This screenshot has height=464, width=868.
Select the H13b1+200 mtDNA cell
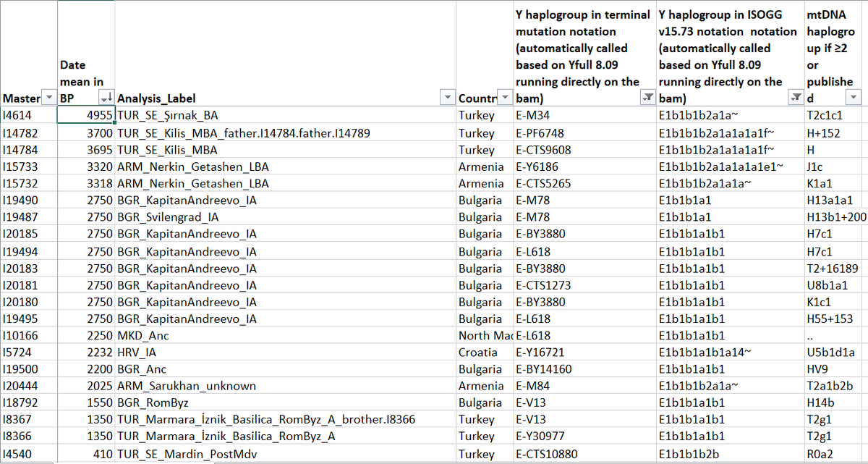tap(836, 217)
